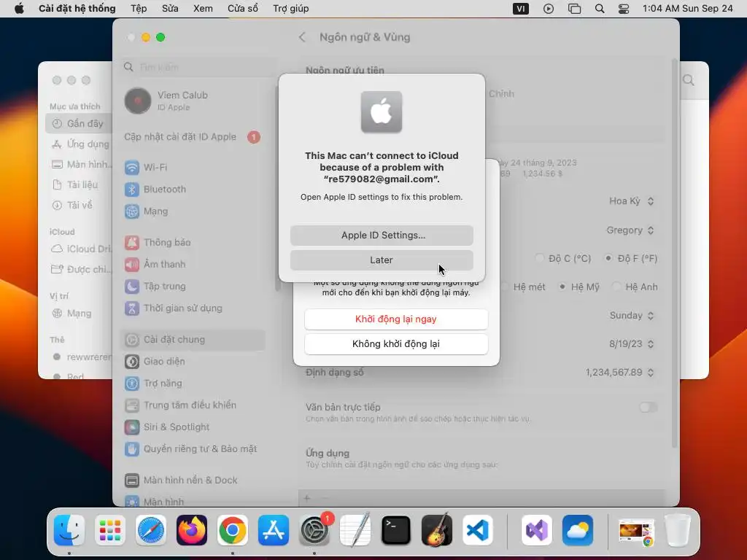Select Cài đặt chung general settings
The height and width of the screenshot is (560, 747).
click(x=193, y=340)
